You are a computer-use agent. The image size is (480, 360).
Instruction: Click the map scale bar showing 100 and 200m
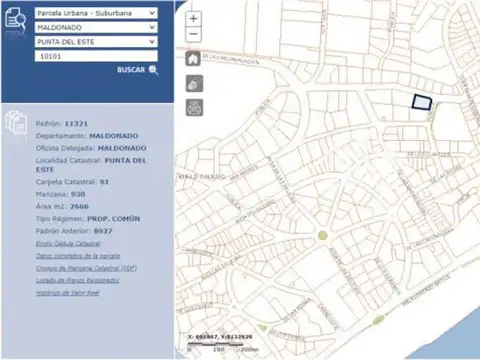click(222, 347)
